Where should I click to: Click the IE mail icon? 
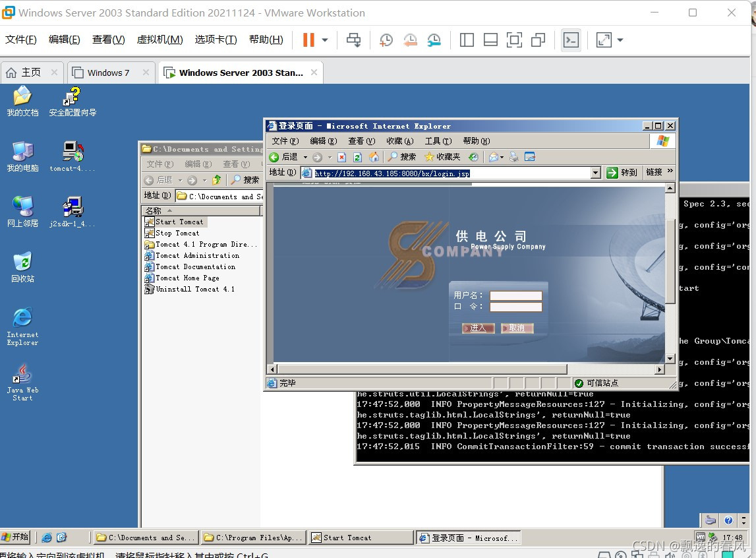[494, 157]
